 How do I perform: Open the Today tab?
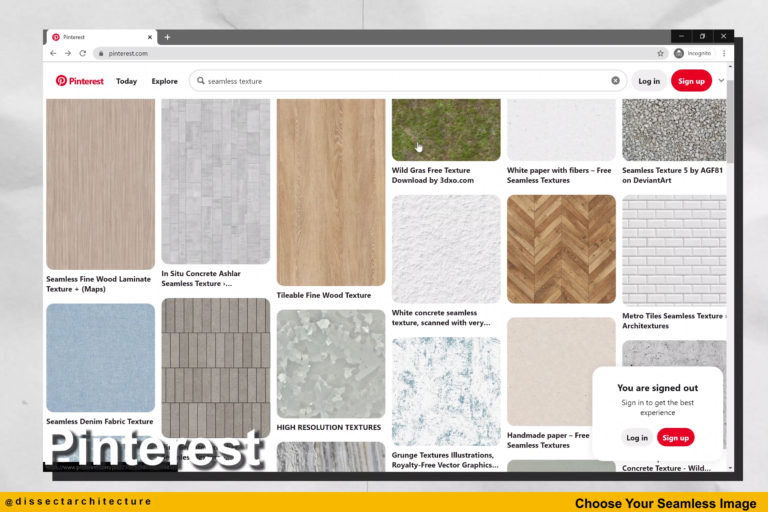[x=126, y=81]
